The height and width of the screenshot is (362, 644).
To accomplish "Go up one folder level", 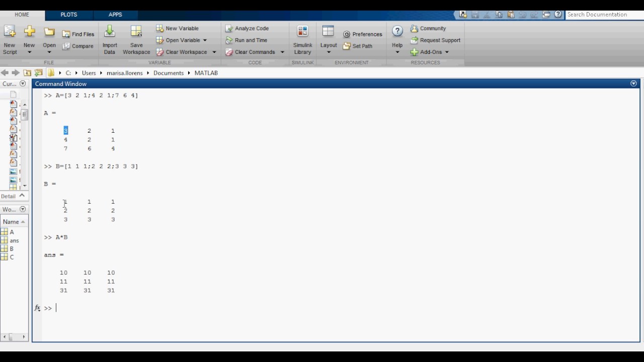I will tap(27, 73).
